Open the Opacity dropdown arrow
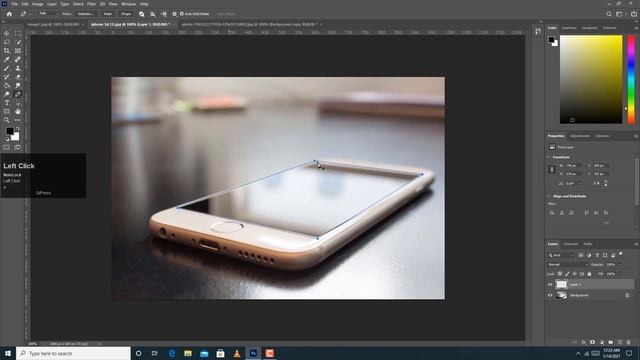Image resolution: width=640 pixels, height=360 pixels. point(619,264)
